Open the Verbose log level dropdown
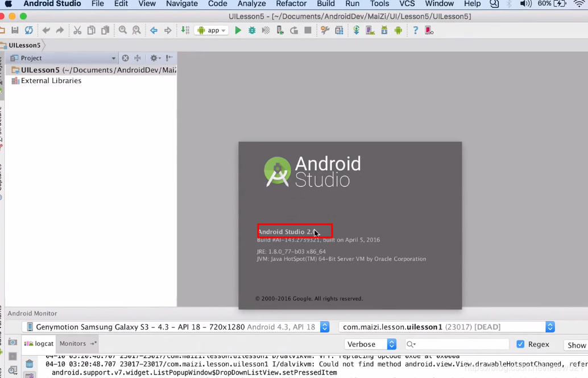588x378 pixels. 370,344
